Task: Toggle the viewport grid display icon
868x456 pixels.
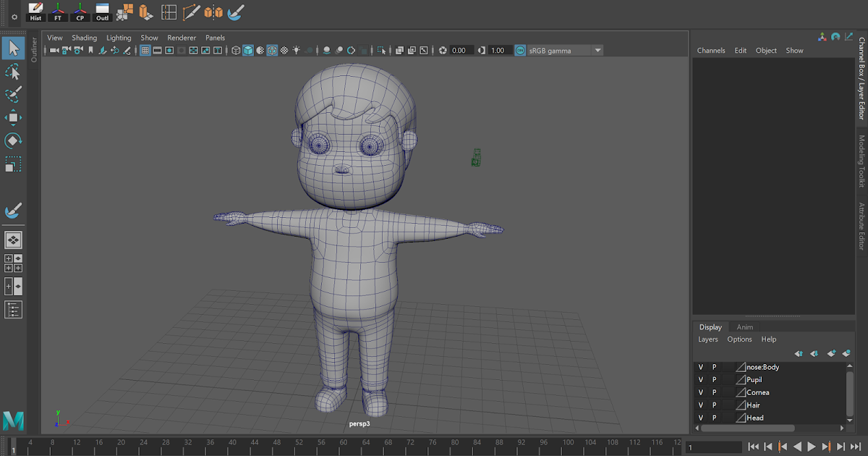Action: [145, 51]
